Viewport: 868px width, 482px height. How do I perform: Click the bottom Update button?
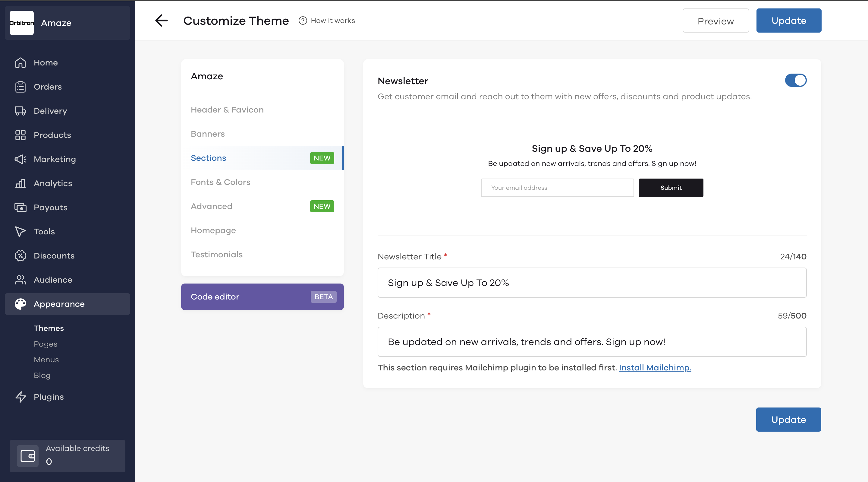point(788,420)
